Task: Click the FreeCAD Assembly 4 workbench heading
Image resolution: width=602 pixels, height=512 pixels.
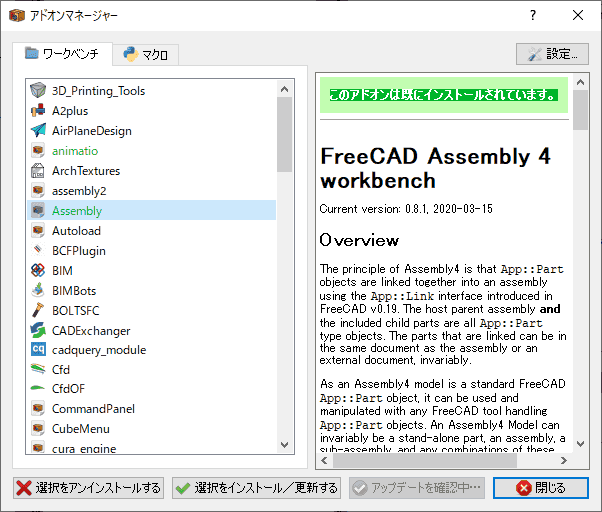Action: (435, 168)
